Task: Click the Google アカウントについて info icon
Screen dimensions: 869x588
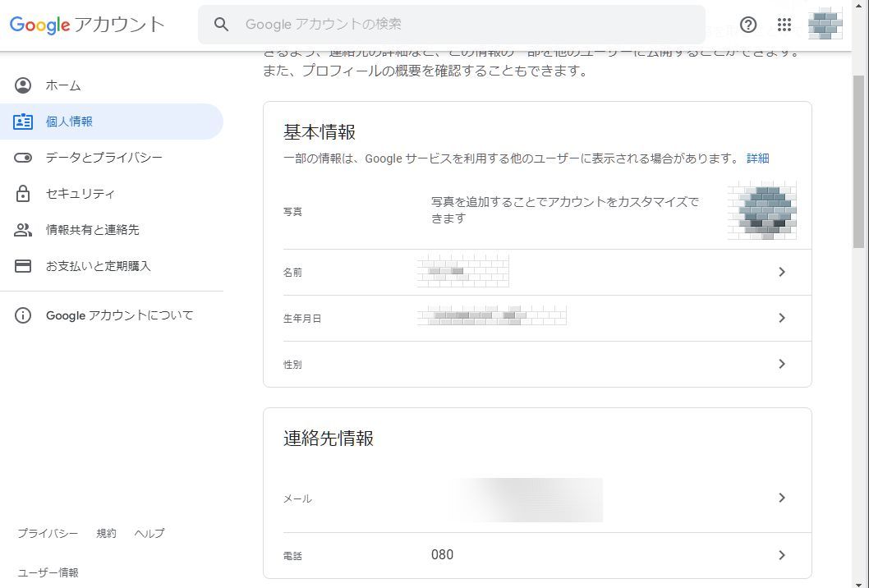Action: 23,315
